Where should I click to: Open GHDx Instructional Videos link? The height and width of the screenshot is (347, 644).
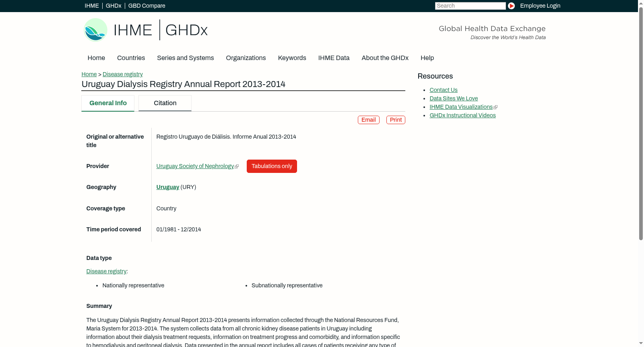click(x=462, y=115)
